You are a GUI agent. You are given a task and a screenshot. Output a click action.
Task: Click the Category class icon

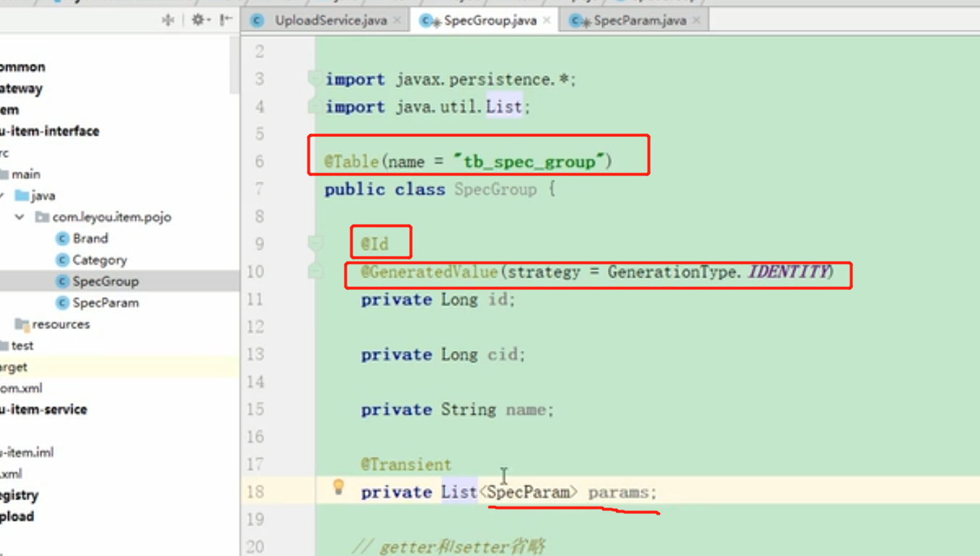tap(62, 260)
